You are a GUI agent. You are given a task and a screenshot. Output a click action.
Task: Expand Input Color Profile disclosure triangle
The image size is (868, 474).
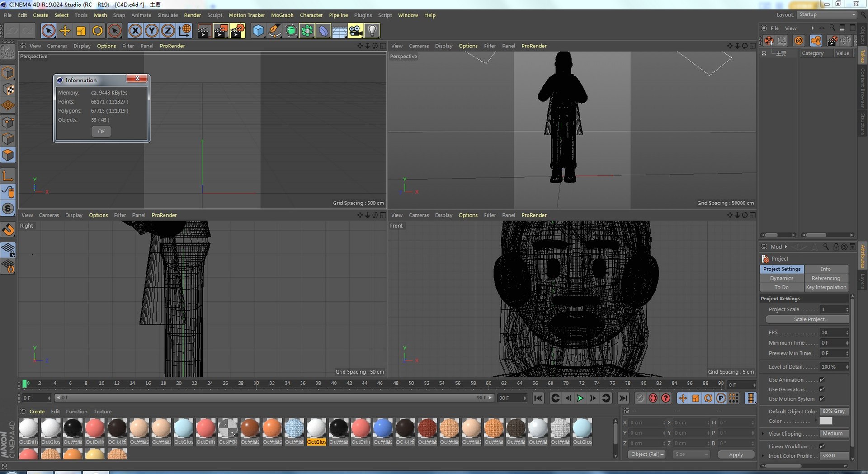tap(764, 456)
